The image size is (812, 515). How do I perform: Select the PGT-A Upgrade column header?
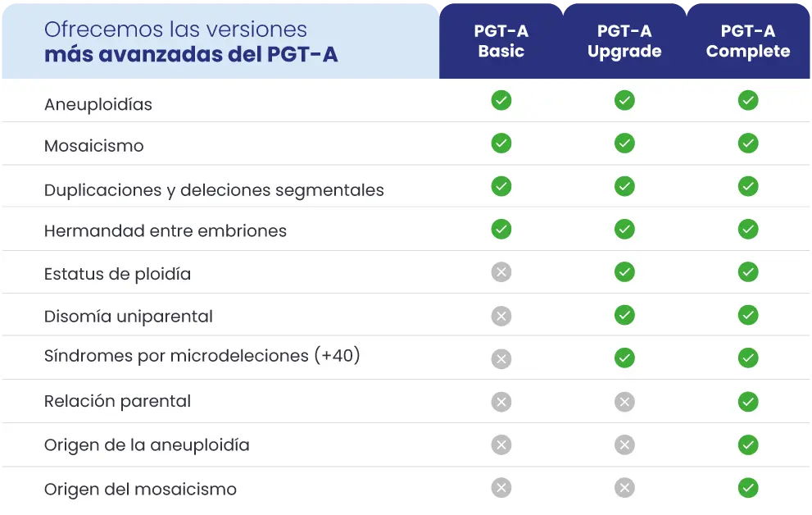click(624, 41)
